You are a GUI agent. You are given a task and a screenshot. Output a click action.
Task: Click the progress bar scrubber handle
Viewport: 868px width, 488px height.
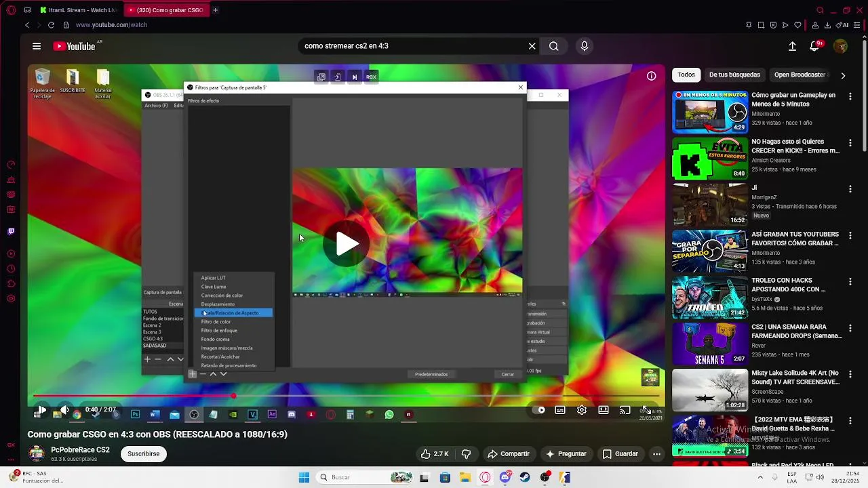click(x=233, y=396)
